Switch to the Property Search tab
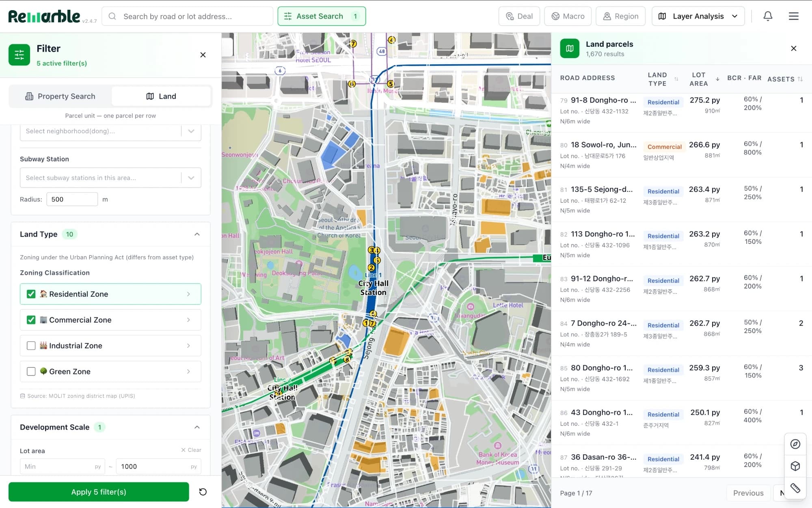The image size is (812, 508). coord(60,96)
